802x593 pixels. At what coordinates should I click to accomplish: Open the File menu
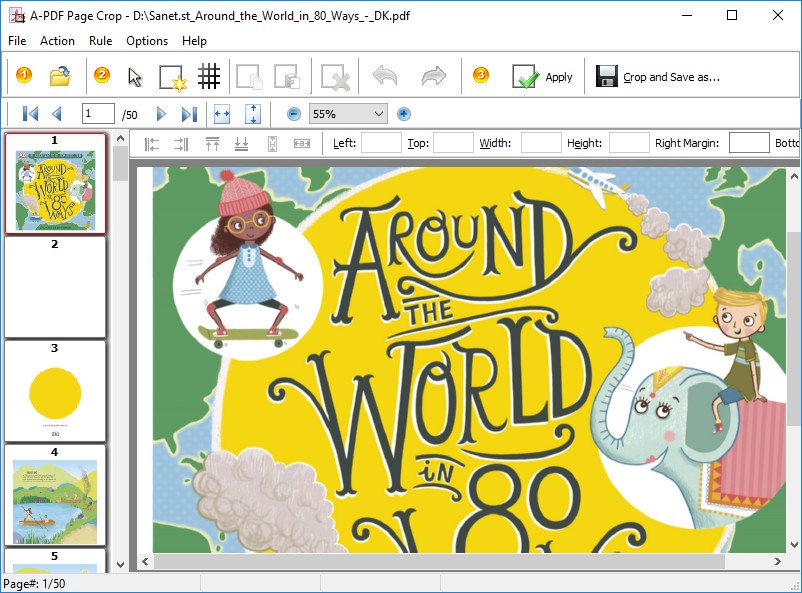[x=17, y=41]
